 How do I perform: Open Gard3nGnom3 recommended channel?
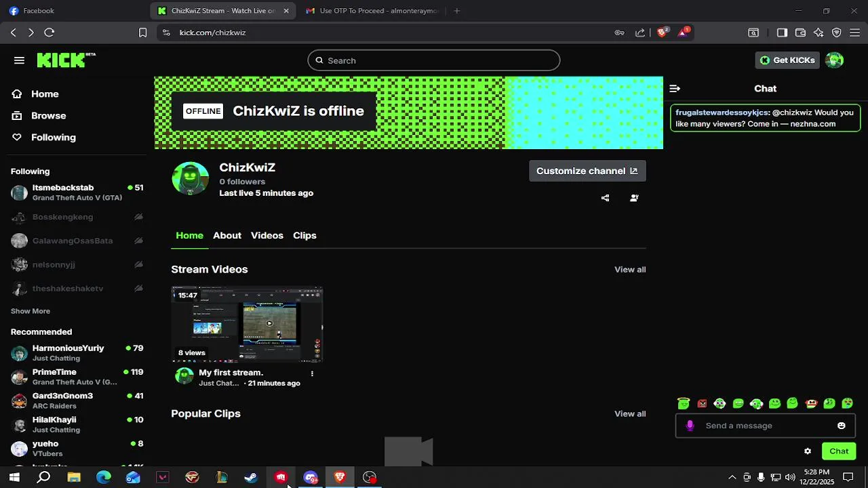77,401
